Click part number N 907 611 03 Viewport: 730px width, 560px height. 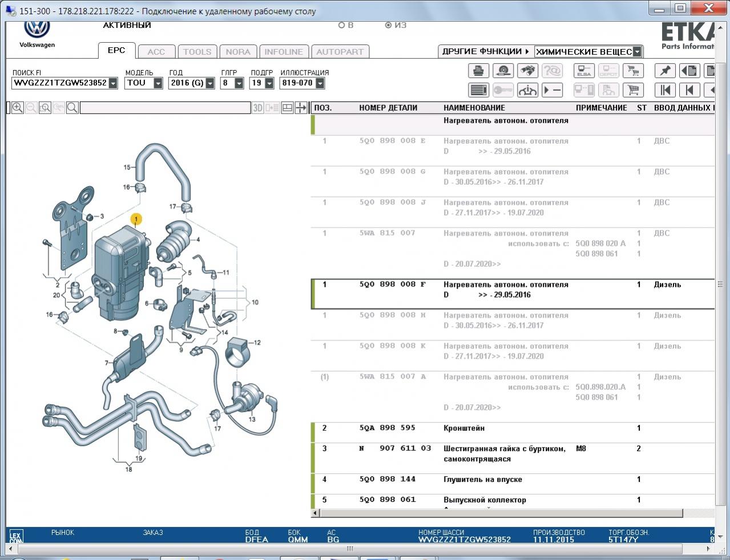[x=395, y=449]
